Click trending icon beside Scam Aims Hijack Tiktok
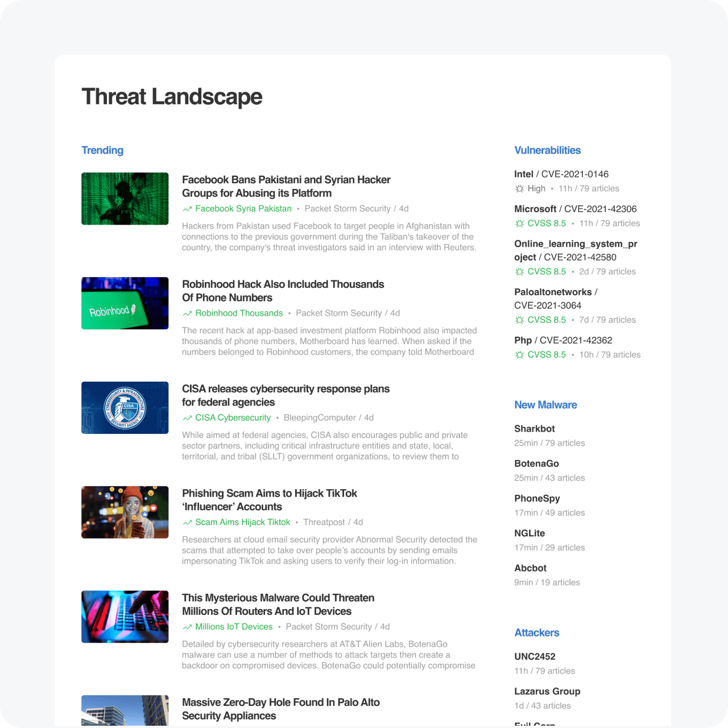728x728 pixels. pos(187,523)
